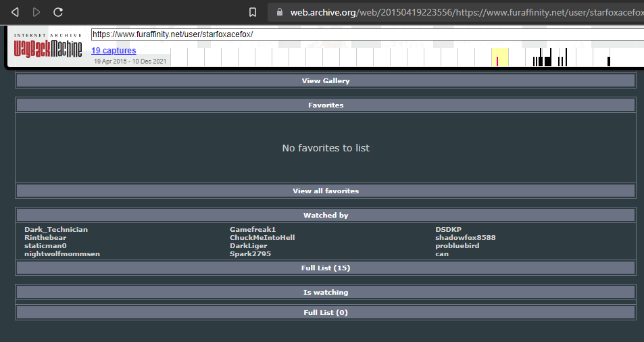Screen dimensions: 644x342
Task: Open watcher Spark2795's profile
Action: [x=250, y=254]
